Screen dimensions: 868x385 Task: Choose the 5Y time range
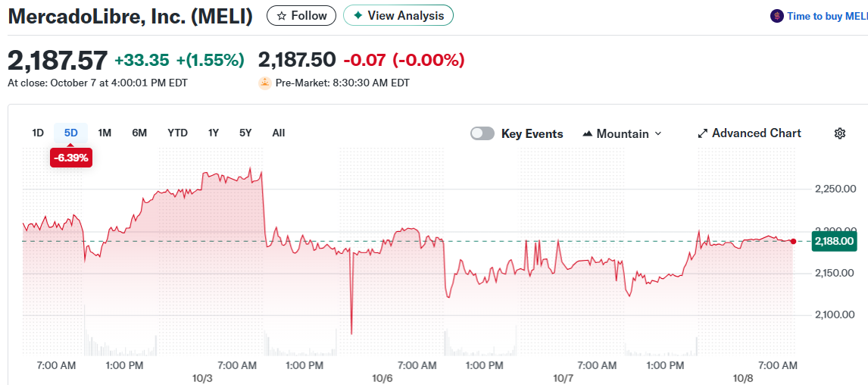pos(245,133)
